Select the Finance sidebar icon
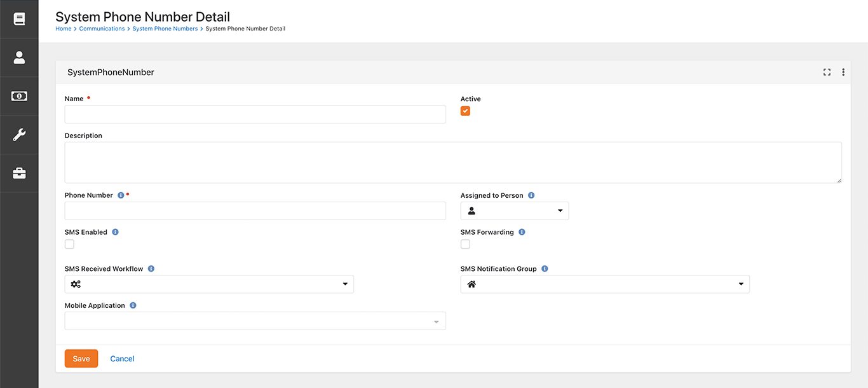Screen dimensions: 868x388 point(19,96)
